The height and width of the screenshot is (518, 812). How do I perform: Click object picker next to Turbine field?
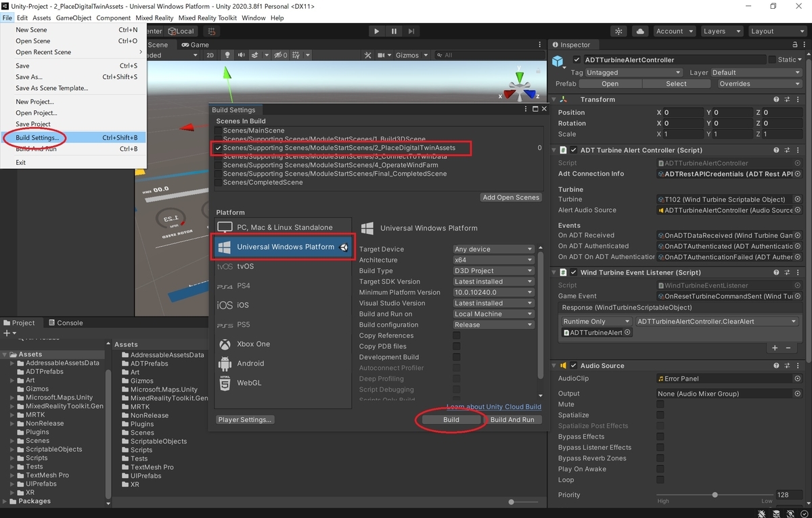[798, 199]
